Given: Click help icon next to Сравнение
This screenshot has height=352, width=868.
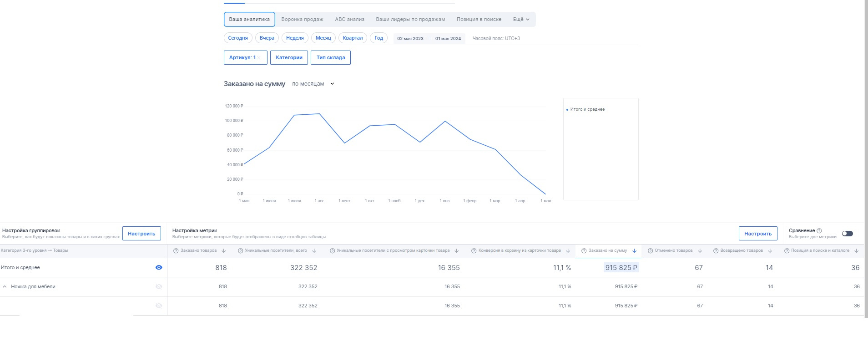Looking at the screenshot, I should pyautogui.click(x=819, y=231).
